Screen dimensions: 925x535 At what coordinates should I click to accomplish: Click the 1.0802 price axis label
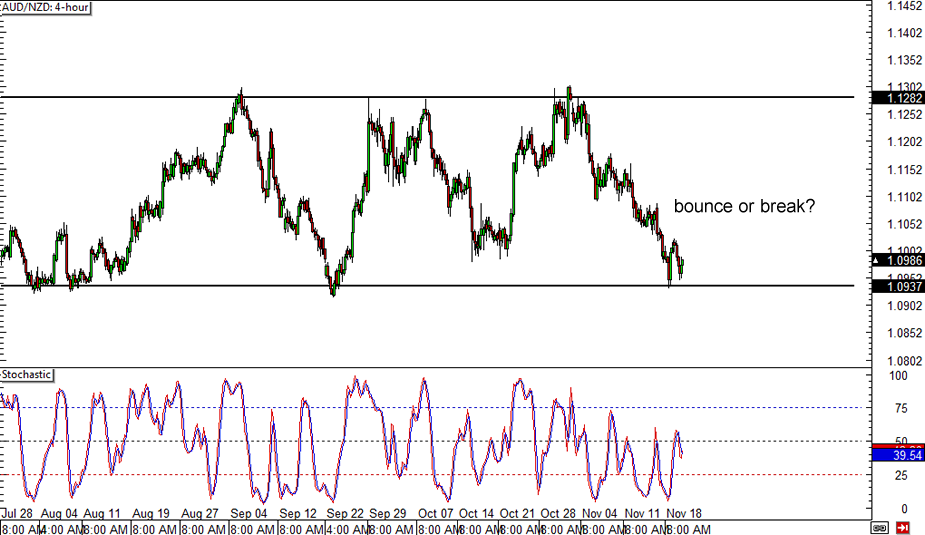click(x=904, y=360)
